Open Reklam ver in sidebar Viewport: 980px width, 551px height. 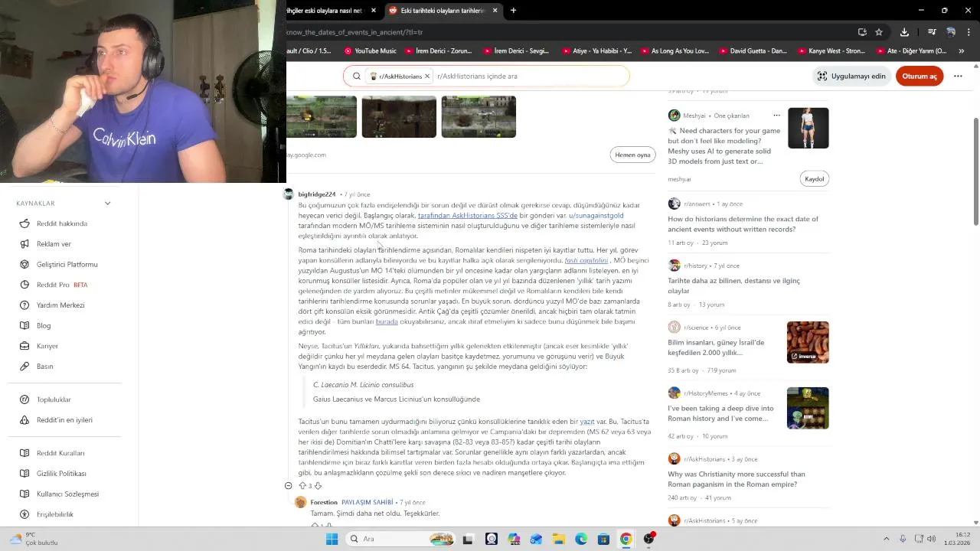pos(54,244)
